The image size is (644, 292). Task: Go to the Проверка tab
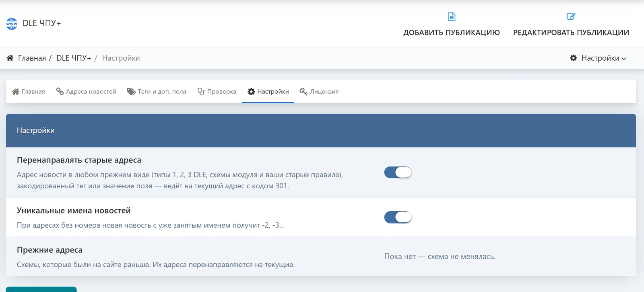217,92
